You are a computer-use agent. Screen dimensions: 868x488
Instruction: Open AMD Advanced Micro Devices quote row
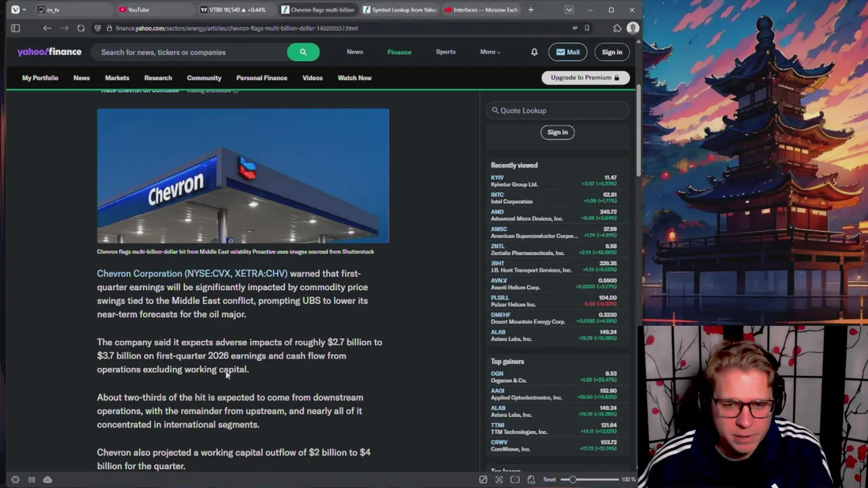point(553,216)
